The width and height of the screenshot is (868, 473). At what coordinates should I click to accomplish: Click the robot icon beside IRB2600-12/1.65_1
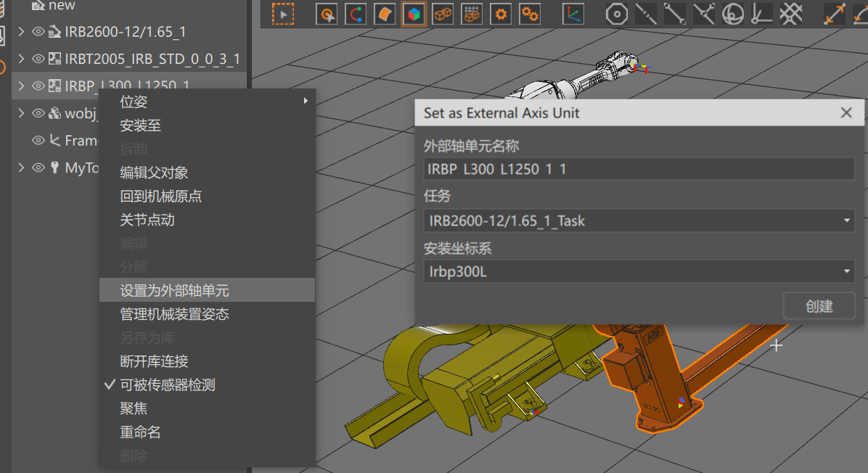tap(54, 31)
